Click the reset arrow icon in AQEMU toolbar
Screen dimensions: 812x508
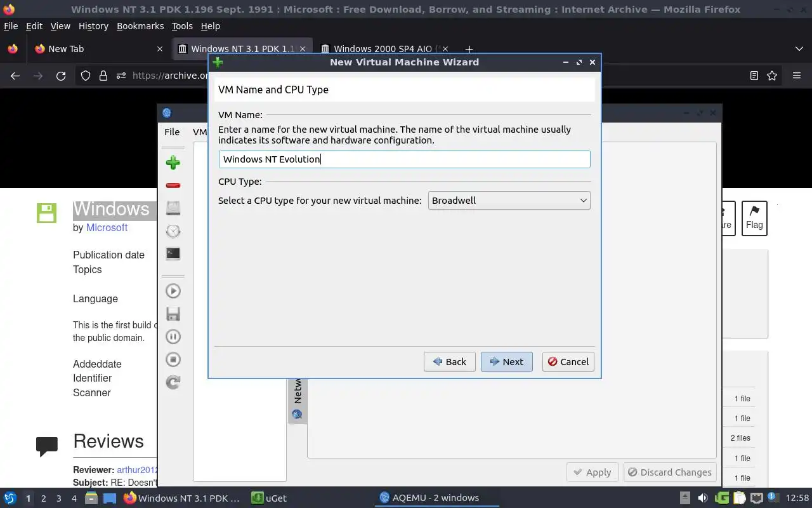coord(173,382)
